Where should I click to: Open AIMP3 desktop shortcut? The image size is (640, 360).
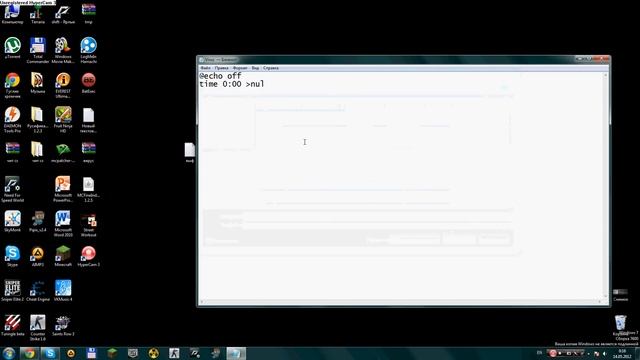coord(38,256)
